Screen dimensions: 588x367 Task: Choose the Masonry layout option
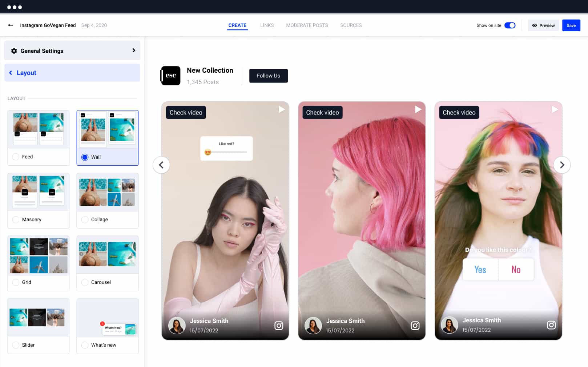(16, 219)
